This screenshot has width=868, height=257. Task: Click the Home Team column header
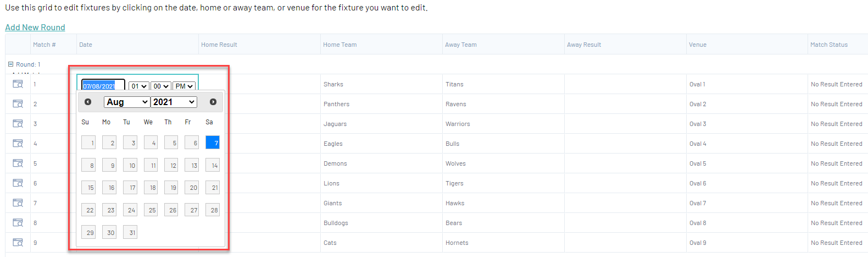(x=340, y=45)
